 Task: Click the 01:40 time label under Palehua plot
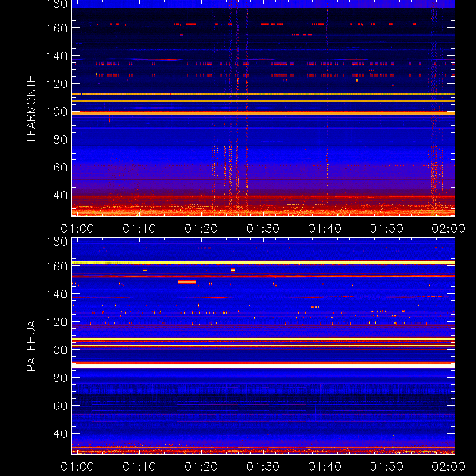click(x=325, y=466)
